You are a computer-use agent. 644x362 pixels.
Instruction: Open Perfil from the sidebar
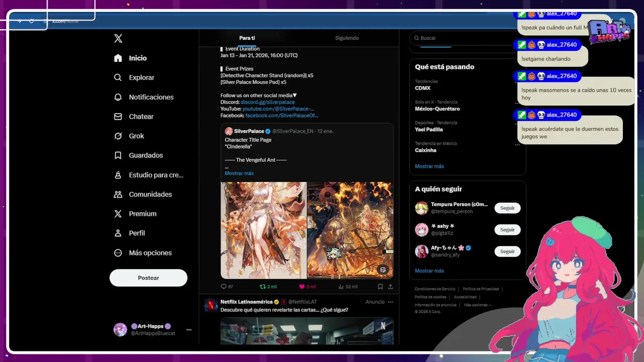pyautogui.click(x=129, y=233)
